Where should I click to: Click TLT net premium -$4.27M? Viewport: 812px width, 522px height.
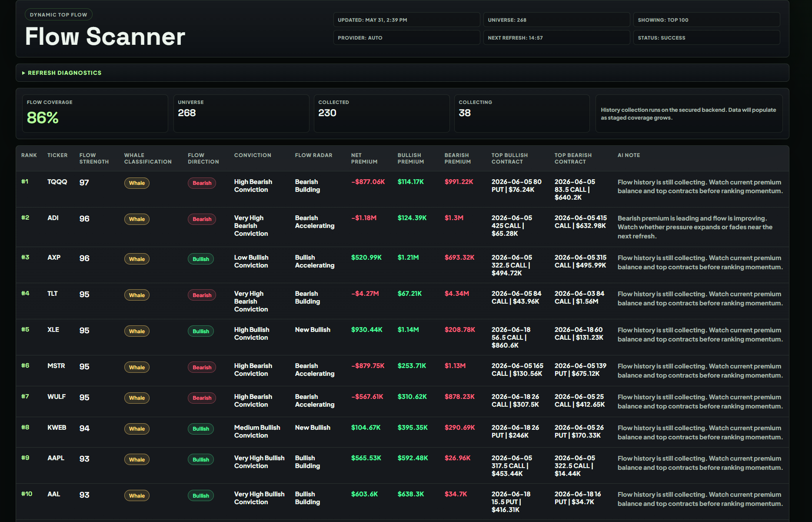coord(365,294)
